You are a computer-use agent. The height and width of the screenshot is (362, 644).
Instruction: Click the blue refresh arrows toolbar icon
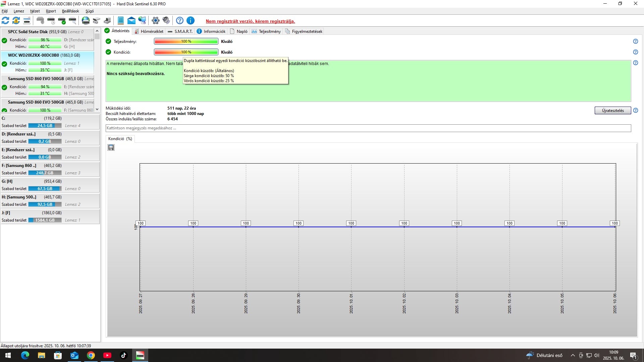click(5, 21)
